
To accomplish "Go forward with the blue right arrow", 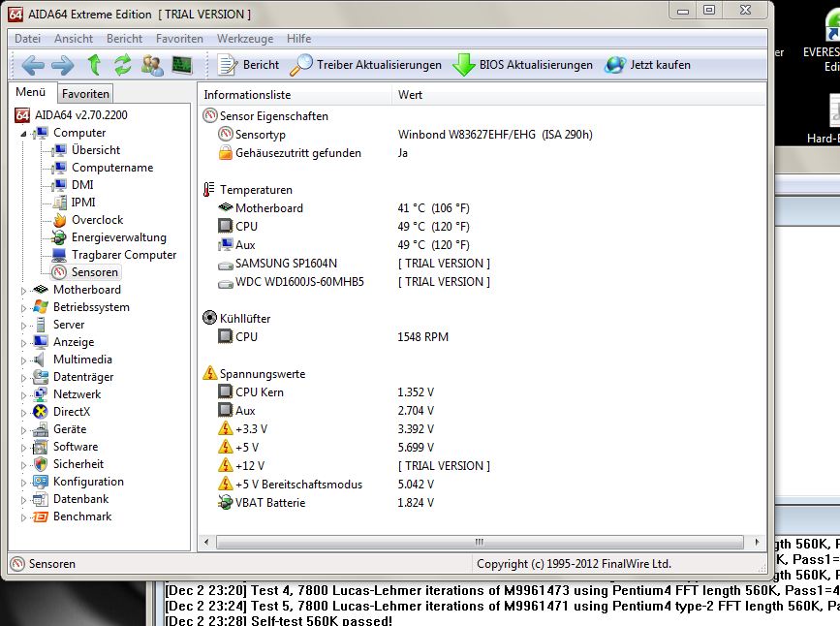I will pos(63,65).
